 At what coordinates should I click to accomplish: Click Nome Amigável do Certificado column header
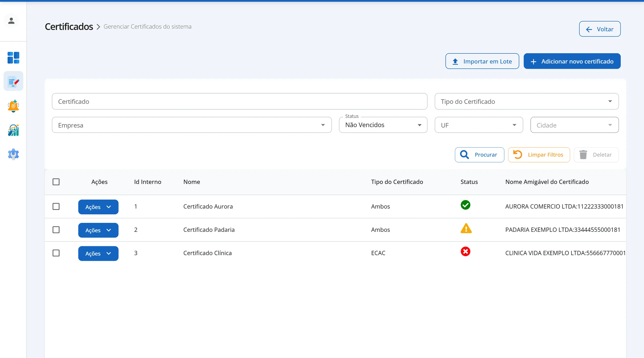(547, 182)
